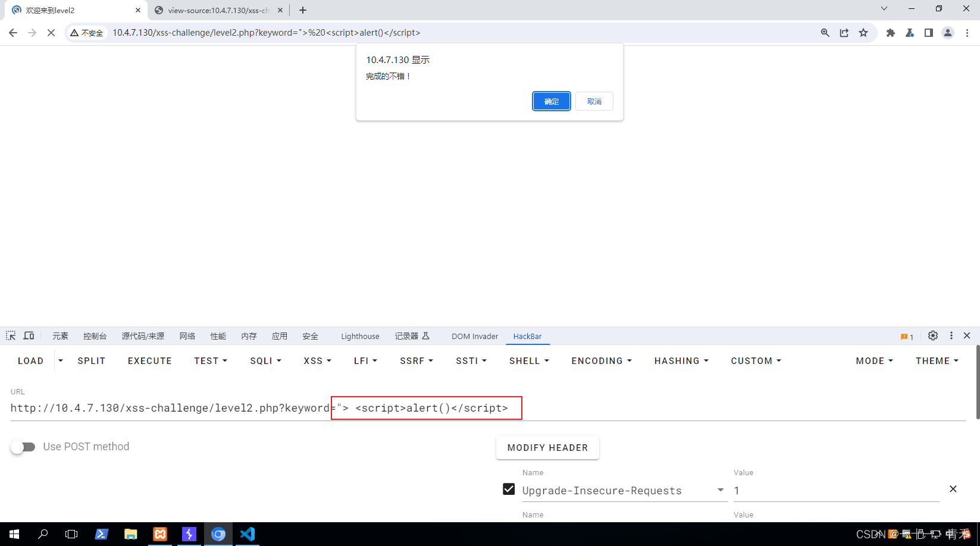This screenshot has height=546, width=980.
Task: Switch to the 源代码/来源 tab
Action: 143,336
